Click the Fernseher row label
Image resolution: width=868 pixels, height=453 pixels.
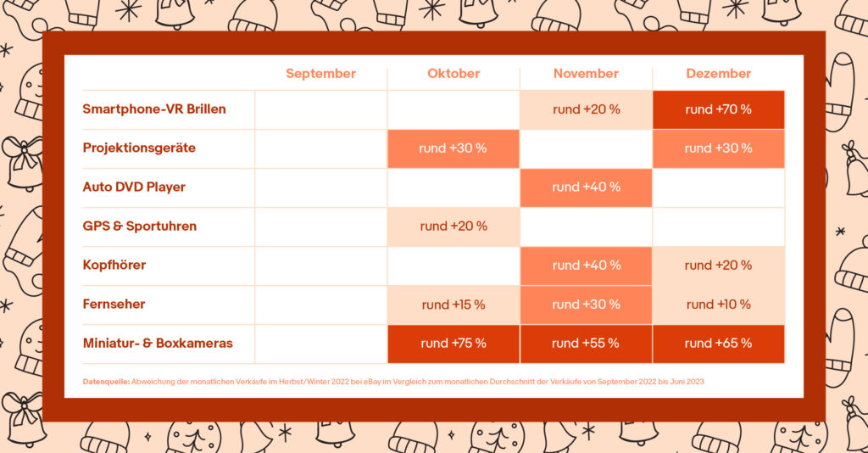[114, 304]
